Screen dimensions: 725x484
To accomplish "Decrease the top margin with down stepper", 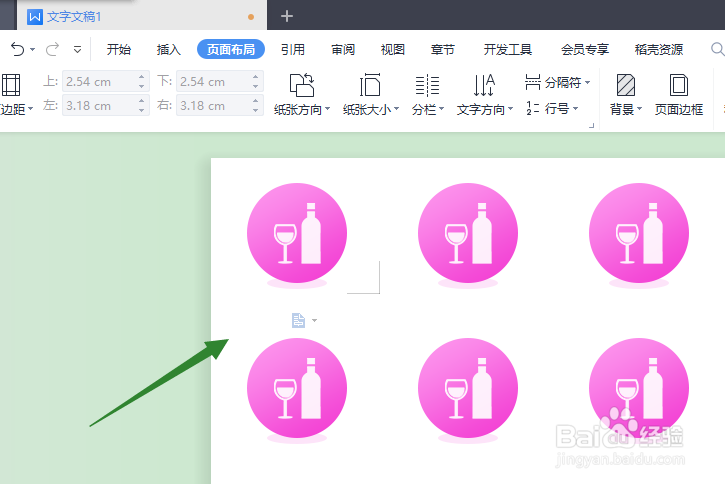I will click(141, 86).
